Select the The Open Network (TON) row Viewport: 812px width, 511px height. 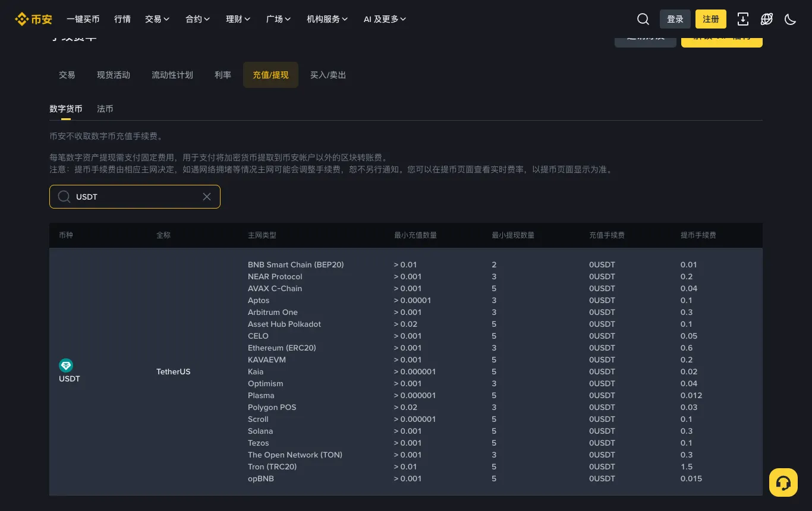coord(295,455)
